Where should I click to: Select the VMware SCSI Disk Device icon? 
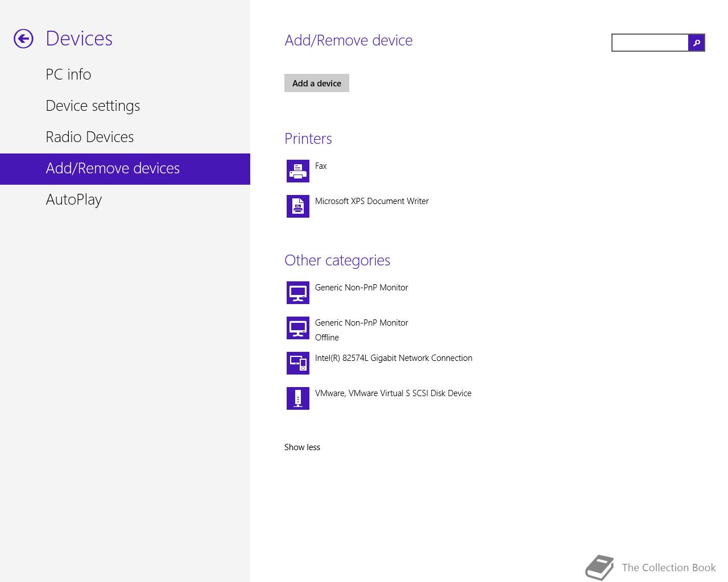(x=298, y=398)
